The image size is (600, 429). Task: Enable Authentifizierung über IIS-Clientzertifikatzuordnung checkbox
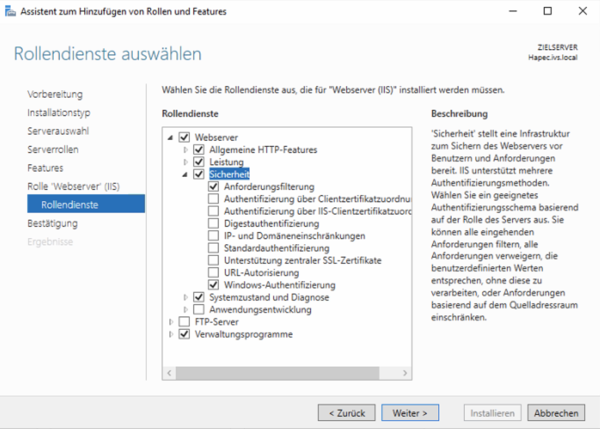(214, 211)
